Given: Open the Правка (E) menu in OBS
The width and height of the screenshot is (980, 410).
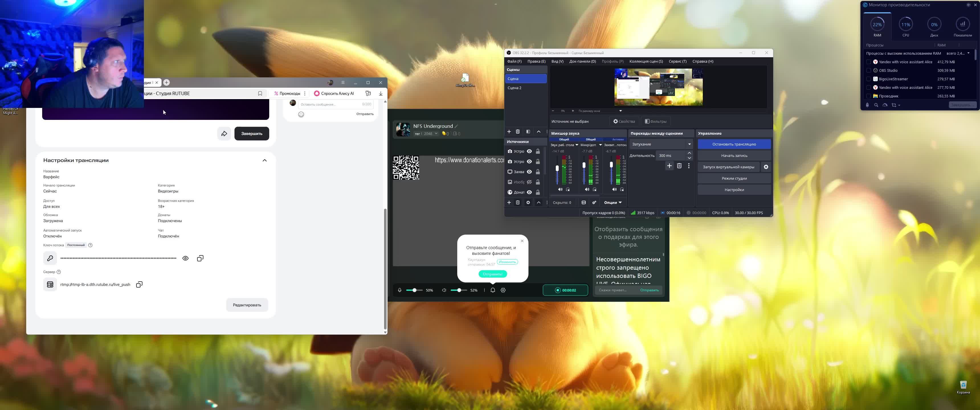Looking at the screenshot, I should click(x=536, y=61).
